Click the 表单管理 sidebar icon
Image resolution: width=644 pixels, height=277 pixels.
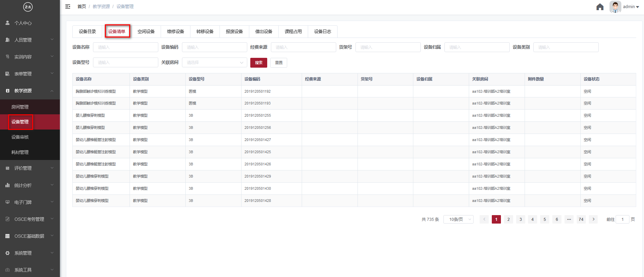point(7,74)
